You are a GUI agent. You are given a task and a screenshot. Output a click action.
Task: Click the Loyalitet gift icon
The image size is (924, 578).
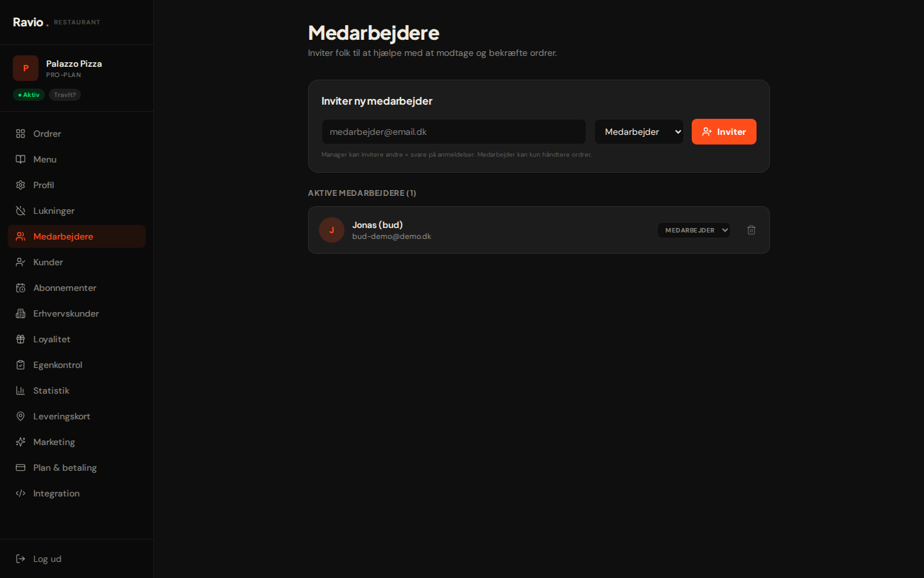21,339
